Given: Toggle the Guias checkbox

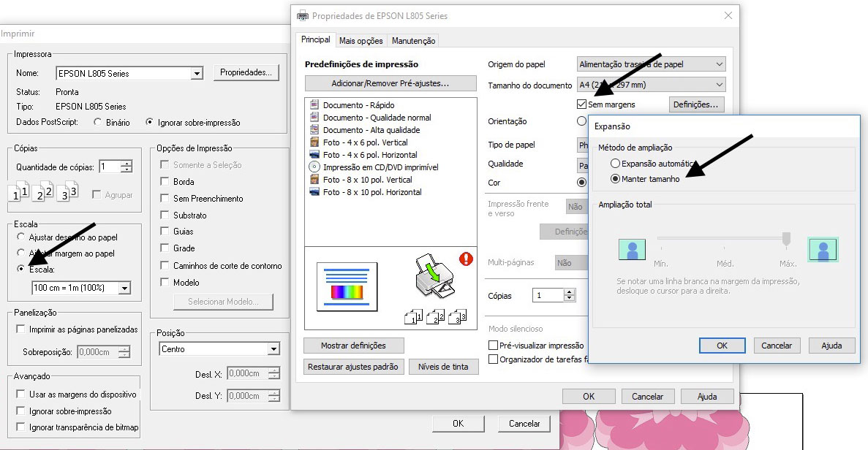Looking at the screenshot, I should [165, 231].
